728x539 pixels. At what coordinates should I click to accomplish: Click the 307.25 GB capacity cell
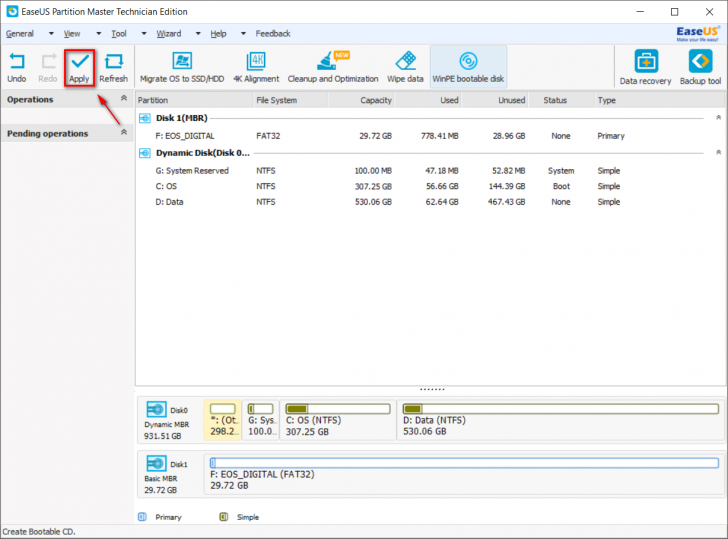(x=373, y=186)
